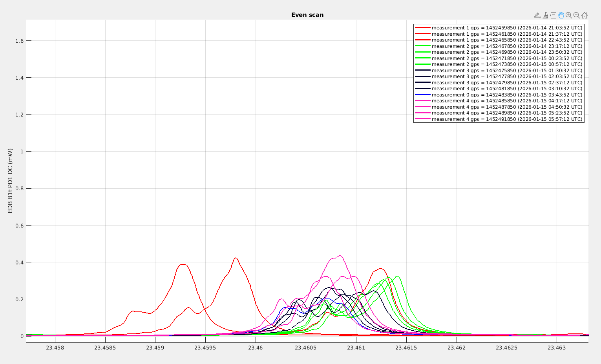Pick legend entry gps = 1452491850
The image size is (601, 364).
[x=507, y=119]
